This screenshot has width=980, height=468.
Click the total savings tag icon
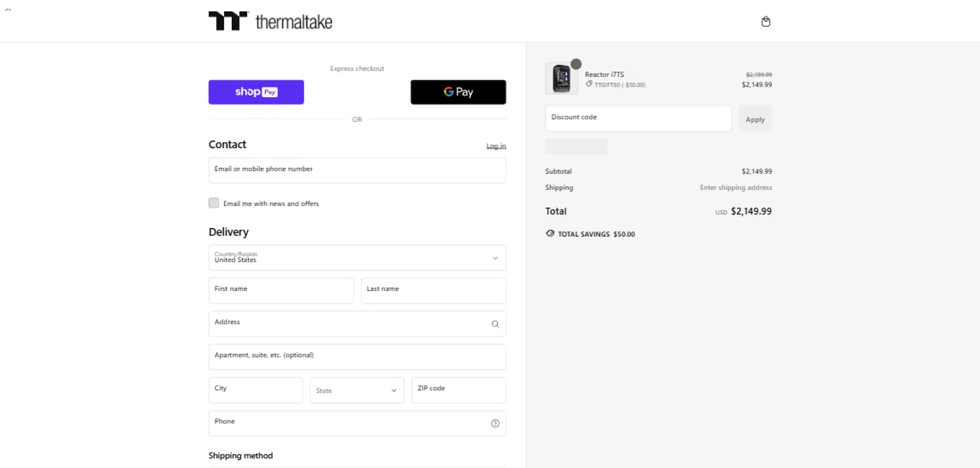pos(550,234)
